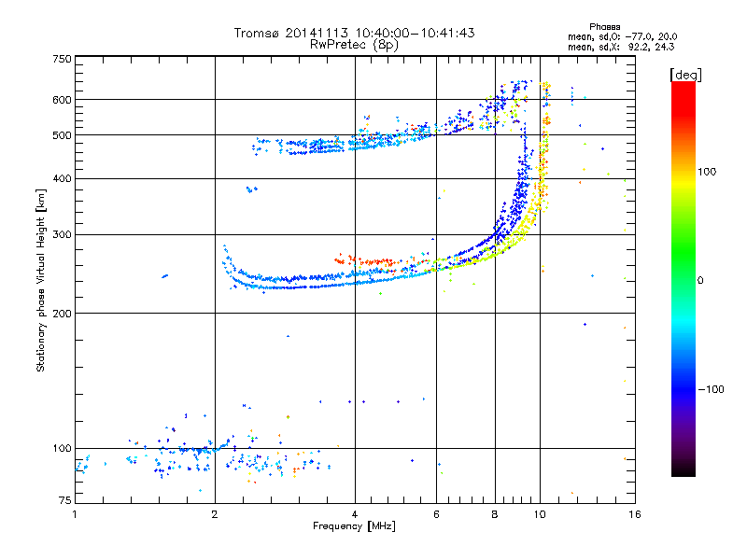Click the 'mean, sd,X: 92.2, 24.3' statistics line
This screenshot has width=747, height=560.
click(x=621, y=48)
